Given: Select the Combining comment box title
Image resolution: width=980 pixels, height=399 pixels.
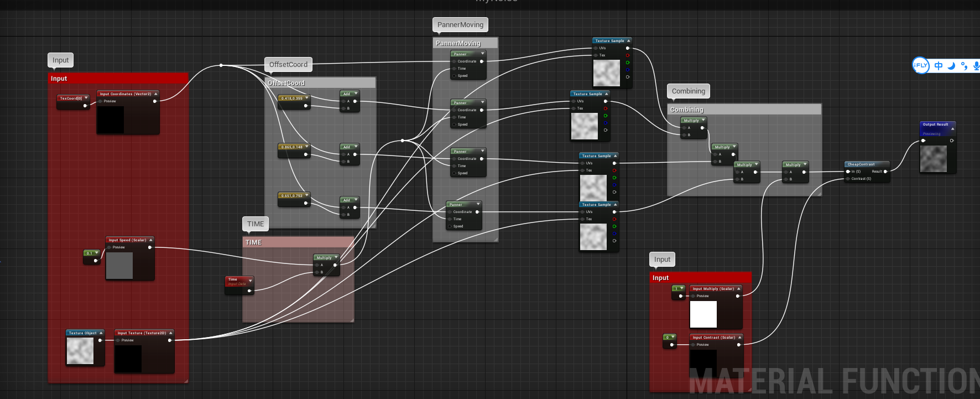Looking at the screenshot, I should [x=687, y=110].
